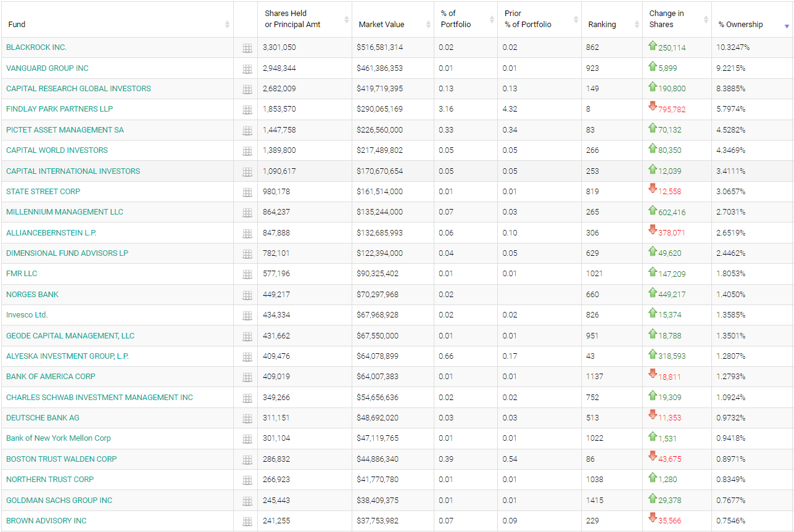Sort by % Ownership column header
This screenshot has width=794, height=532.
pos(752,19)
